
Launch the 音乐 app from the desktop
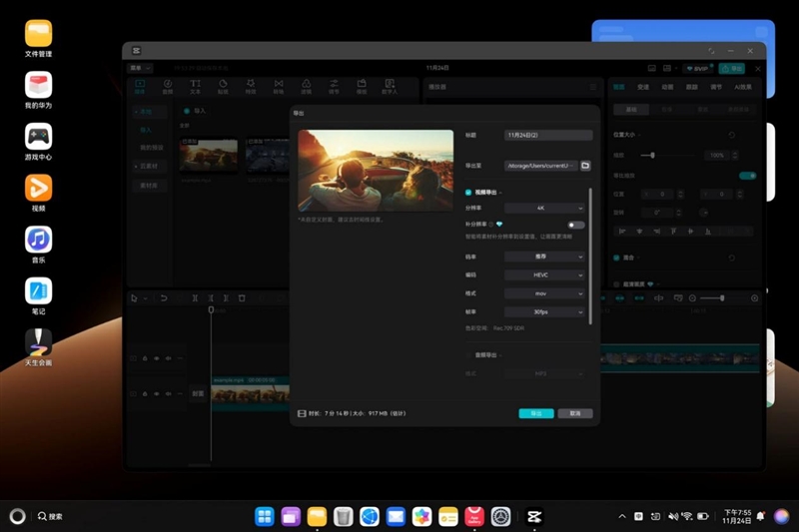(38, 240)
